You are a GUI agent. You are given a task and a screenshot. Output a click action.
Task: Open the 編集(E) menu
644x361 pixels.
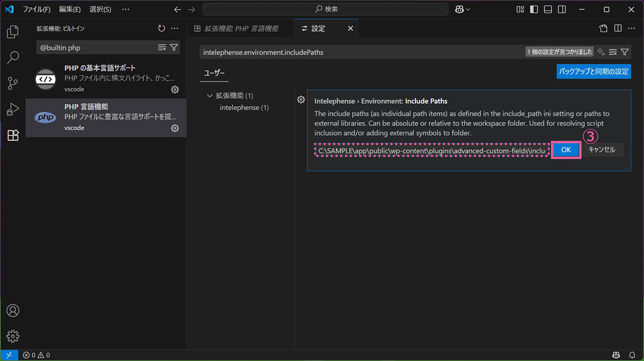click(x=70, y=10)
